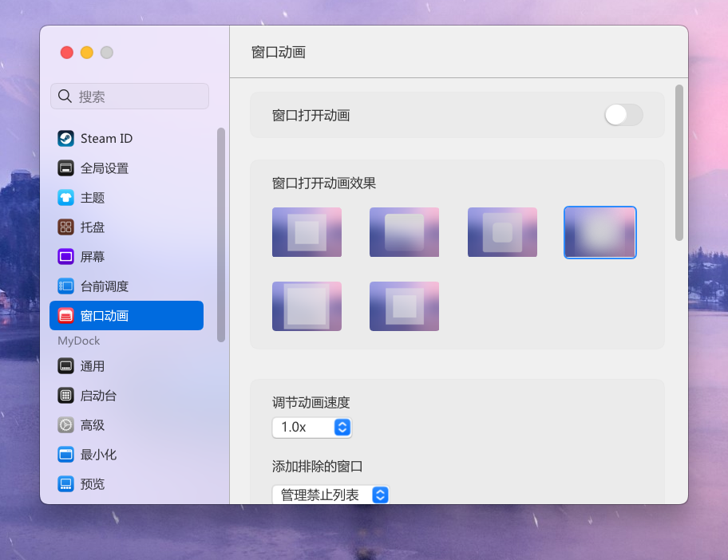
Task: Select the second animation effect thumbnail with rounded window
Action: pos(405,232)
